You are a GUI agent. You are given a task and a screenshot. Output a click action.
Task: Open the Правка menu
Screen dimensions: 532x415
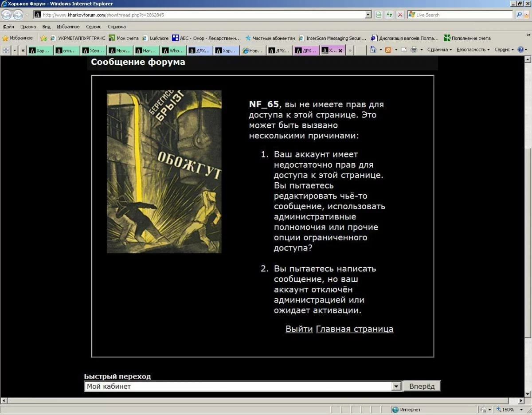point(28,27)
